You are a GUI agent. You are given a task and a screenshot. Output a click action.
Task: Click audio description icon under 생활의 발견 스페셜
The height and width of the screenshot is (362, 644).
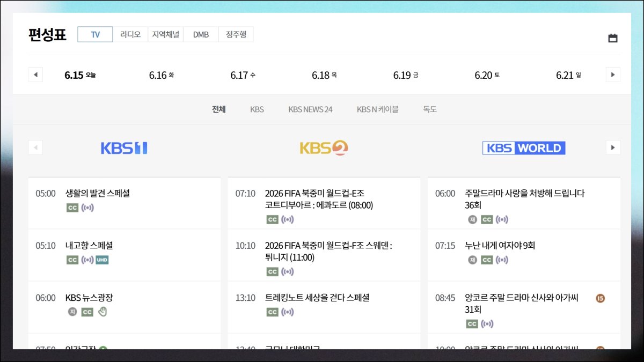pyautogui.click(x=87, y=208)
